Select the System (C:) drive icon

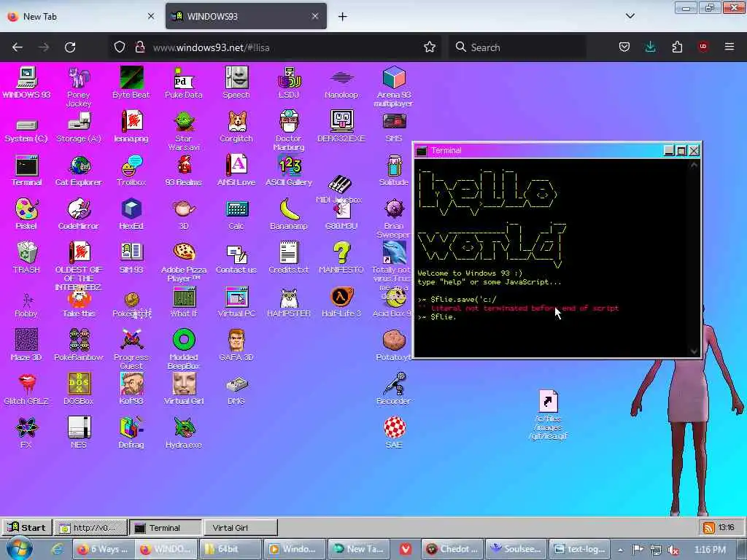pyautogui.click(x=26, y=131)
